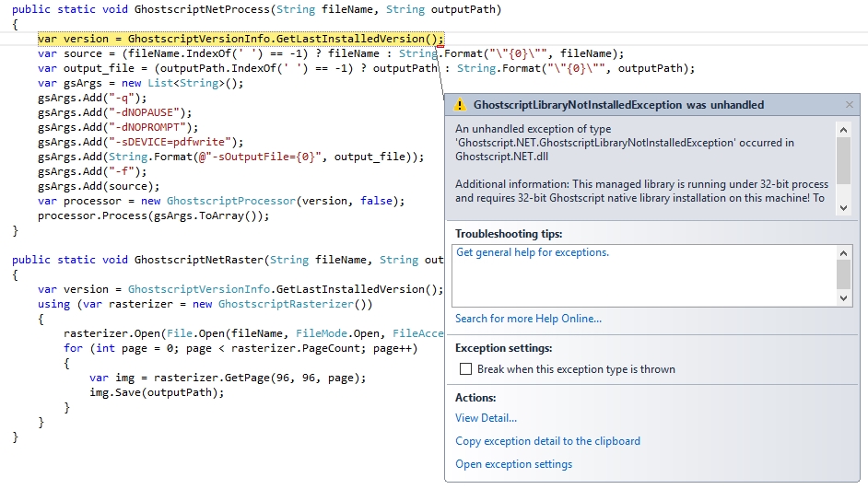Click troubleshooting tips scrollbar thumb
868x489 pixels.
coord(843,274)
